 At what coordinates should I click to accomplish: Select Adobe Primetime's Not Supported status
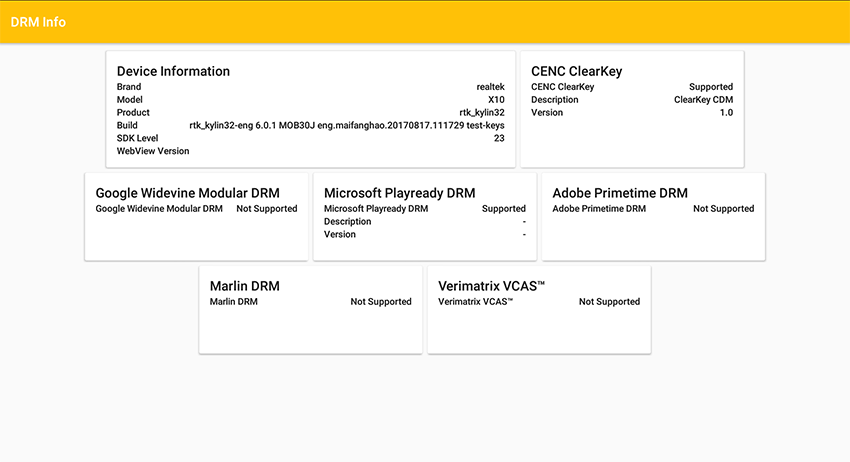pyautogui.click(x=723, y=209)
